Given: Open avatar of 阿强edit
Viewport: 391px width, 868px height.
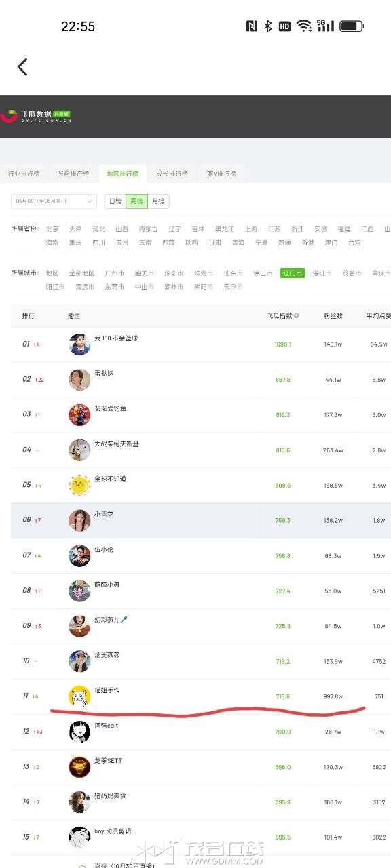Looking at the screenshot, I should pyautogui.click(x=79, y=732).
